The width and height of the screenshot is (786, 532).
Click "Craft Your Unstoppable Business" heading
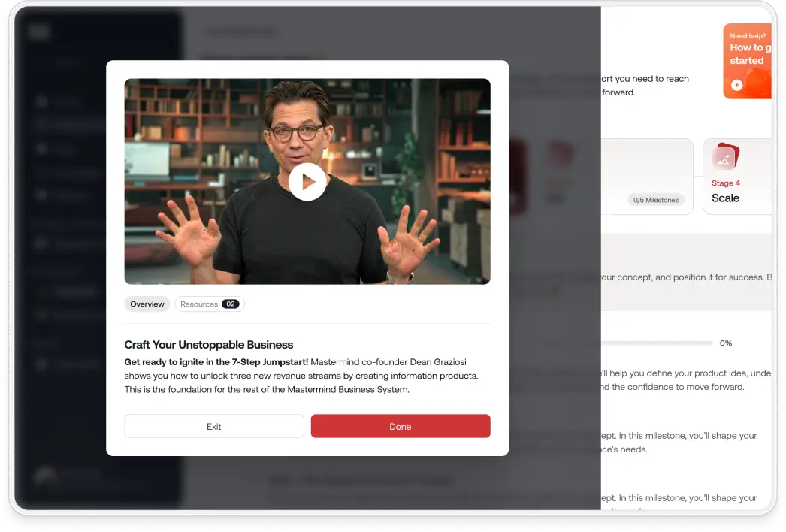click(x=209, y=345)
